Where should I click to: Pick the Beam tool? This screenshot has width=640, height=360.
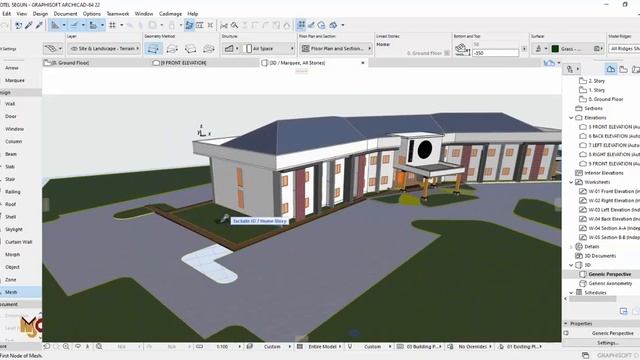(x=11, y=154)
